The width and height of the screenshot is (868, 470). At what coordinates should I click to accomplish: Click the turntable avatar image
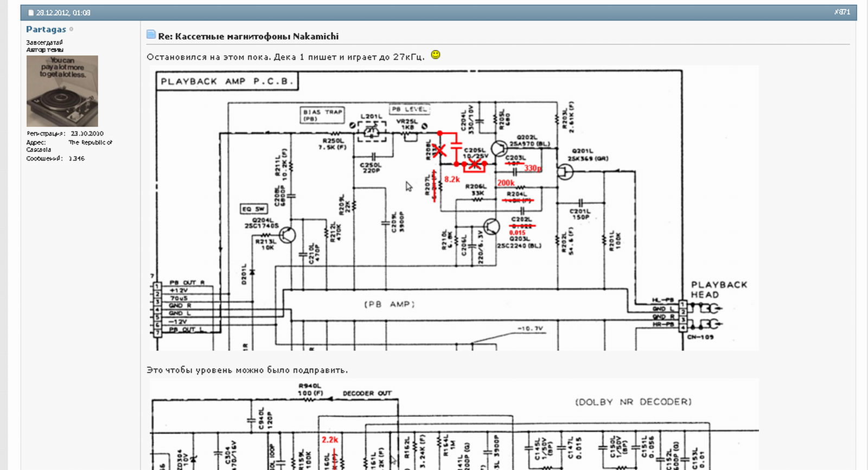click(62, 91)
